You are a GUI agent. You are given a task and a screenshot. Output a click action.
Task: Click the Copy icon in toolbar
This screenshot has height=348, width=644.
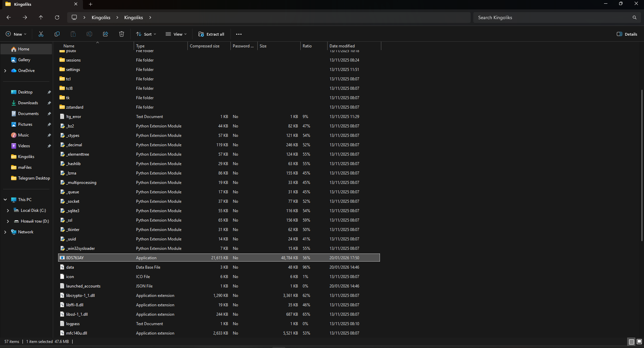[57, 34]
